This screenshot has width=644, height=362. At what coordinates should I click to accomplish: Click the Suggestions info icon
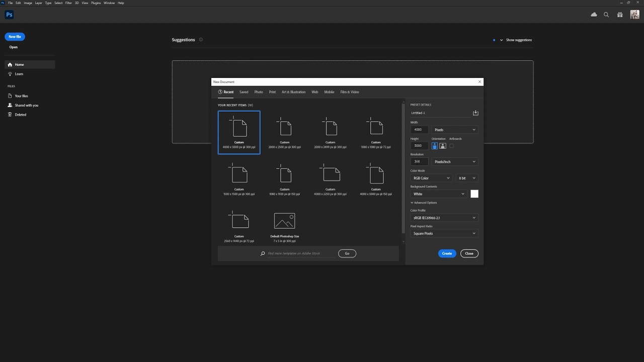pyautogui.click(x=201, y=40)
